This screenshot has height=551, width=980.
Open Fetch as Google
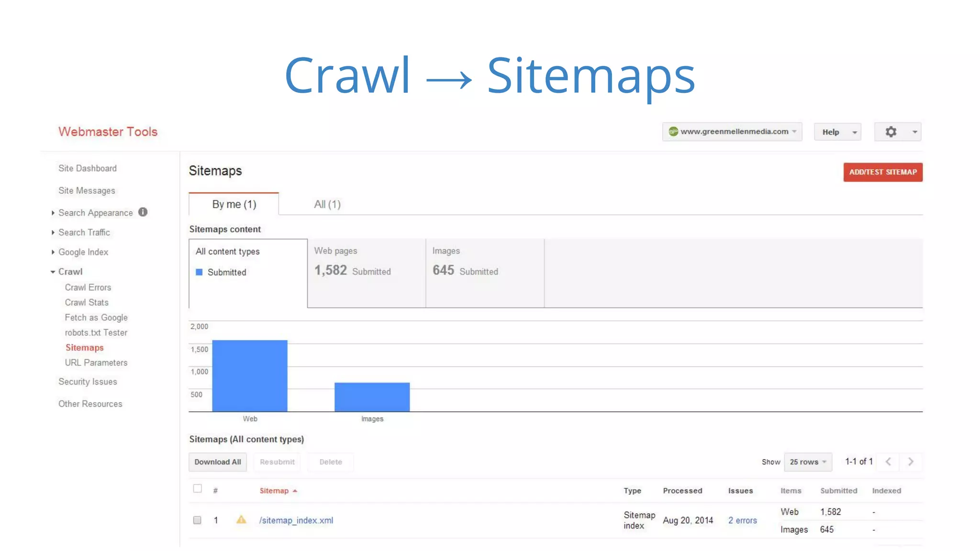click(96, 318)
